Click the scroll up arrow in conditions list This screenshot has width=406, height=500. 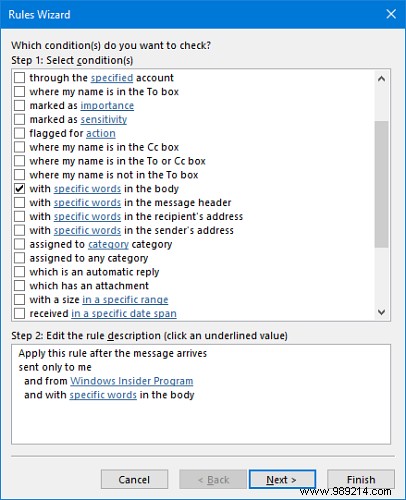[381, 79]
